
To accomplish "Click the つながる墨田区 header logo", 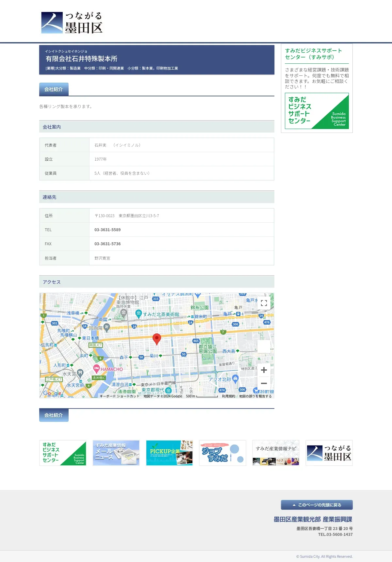I will pyautogui.click(x=72, y=23).
